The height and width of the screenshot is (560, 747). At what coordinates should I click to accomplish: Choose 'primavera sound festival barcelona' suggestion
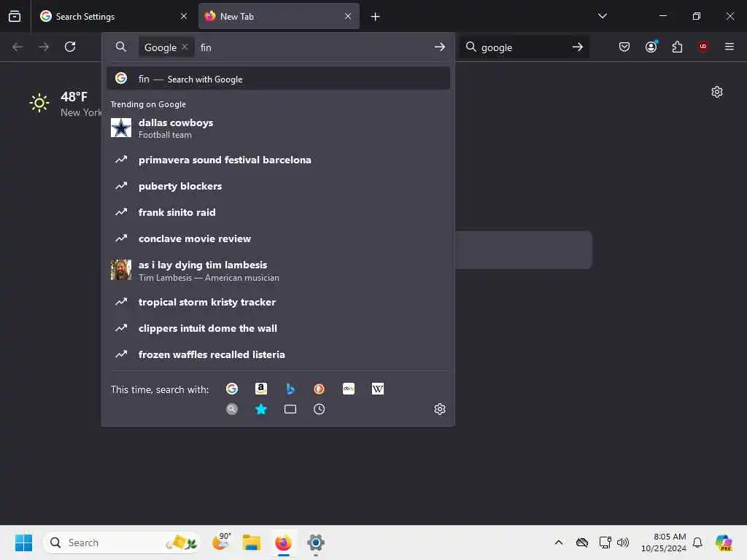click(x=278, y=160)
